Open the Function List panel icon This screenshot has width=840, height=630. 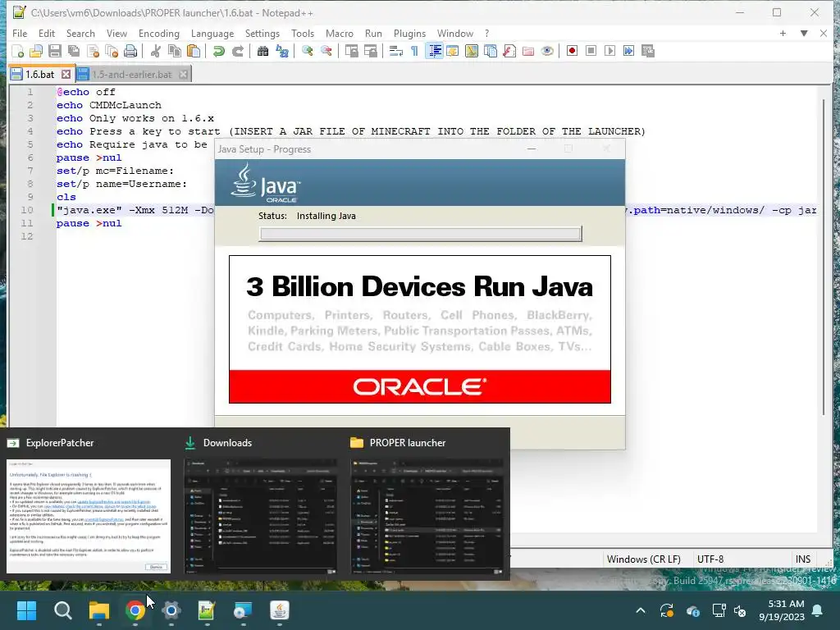pyautogui.click(x=509, y=52)
